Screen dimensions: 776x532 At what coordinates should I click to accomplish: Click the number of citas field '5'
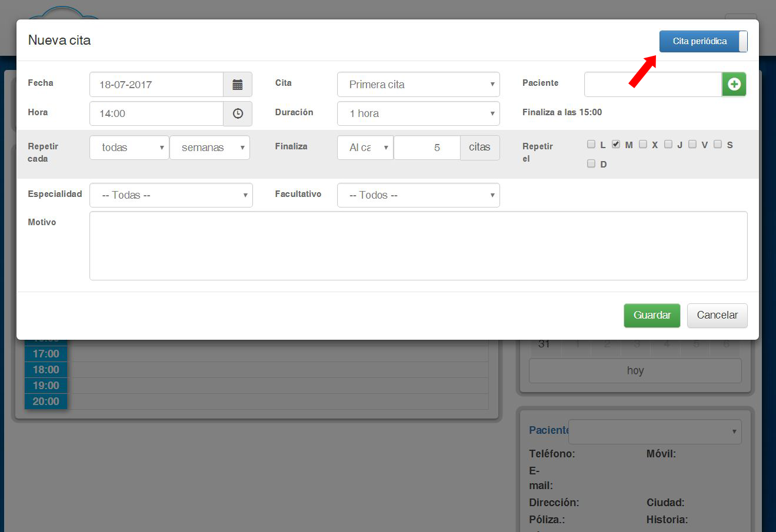coord(427,148)
